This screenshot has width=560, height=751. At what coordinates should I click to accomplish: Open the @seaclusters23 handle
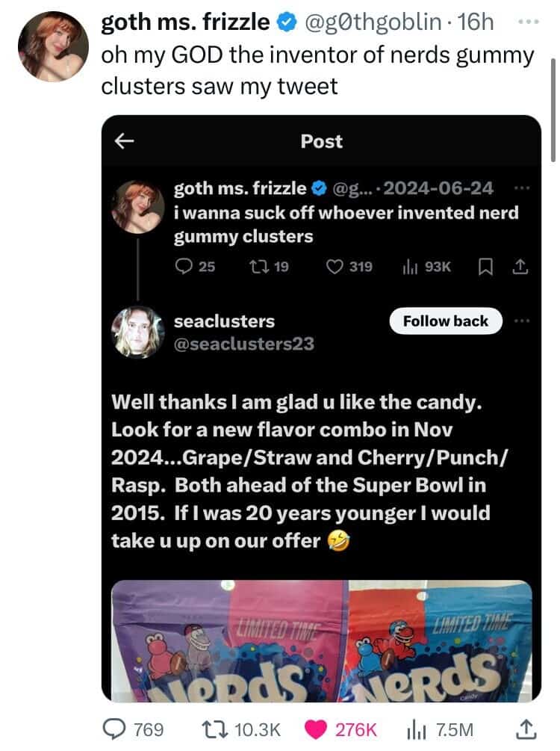(244, 344)
